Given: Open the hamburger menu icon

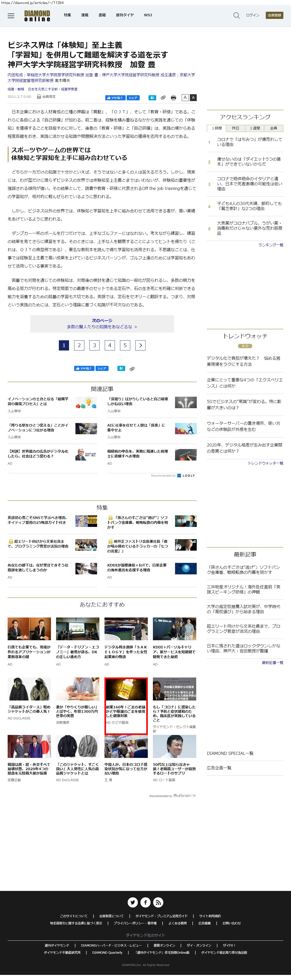Looking at the screenshot, I should pos(11,16).
